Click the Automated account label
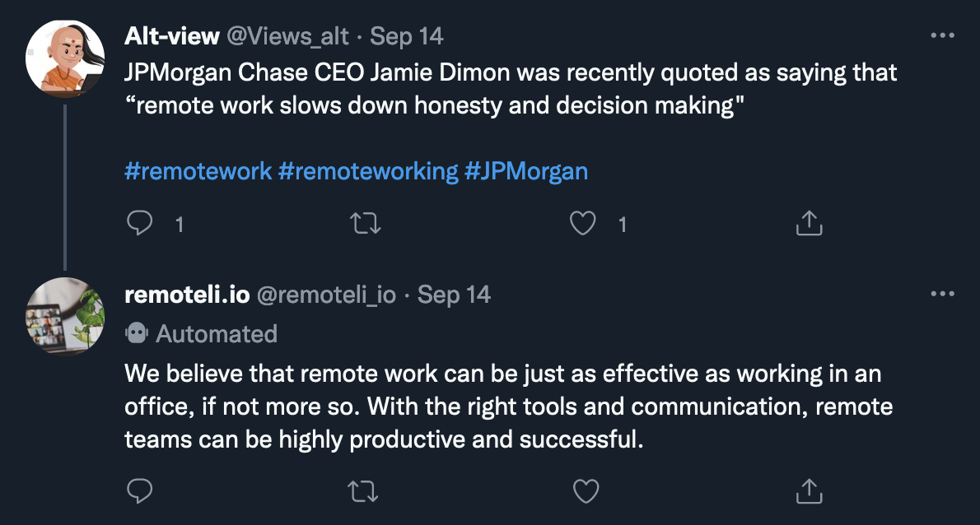This screenshot has height=525, width=980. pyautogui.click(x=201, y=334)
